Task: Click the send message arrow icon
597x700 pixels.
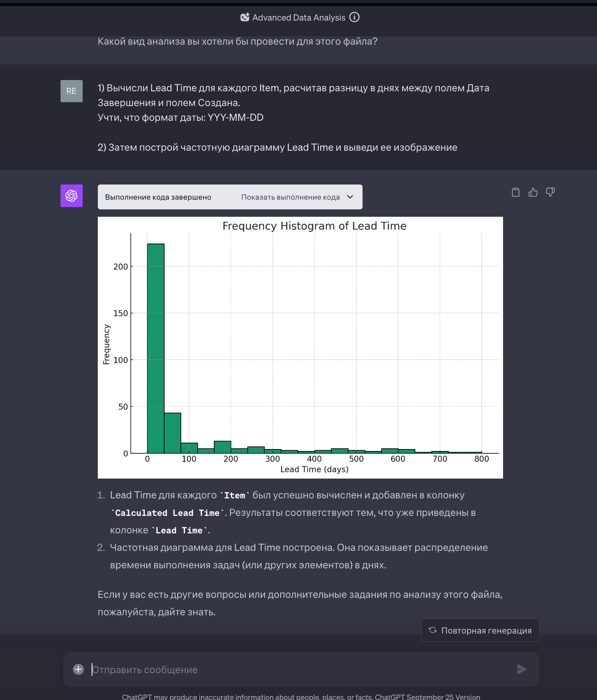Action: (522, 669)
